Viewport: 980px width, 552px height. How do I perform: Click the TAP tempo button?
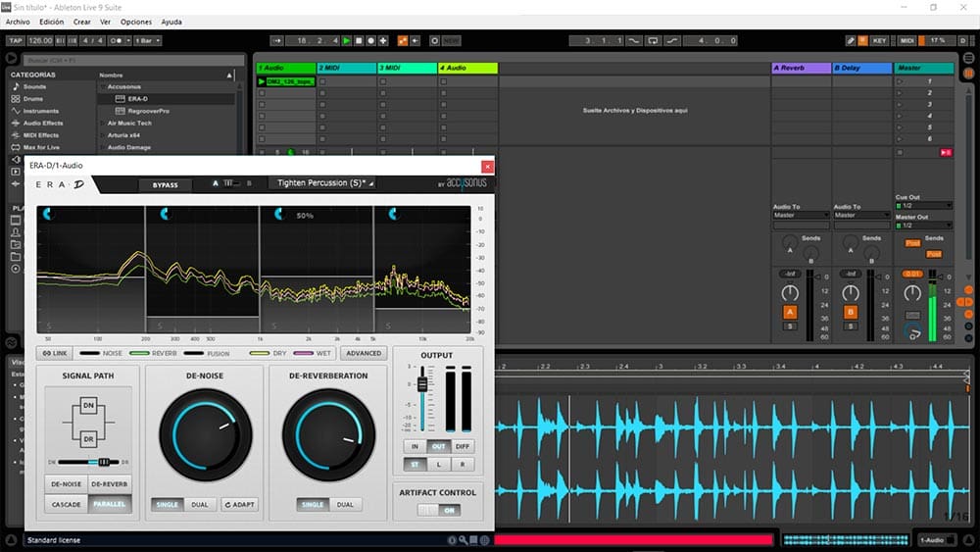click(15, 40)
